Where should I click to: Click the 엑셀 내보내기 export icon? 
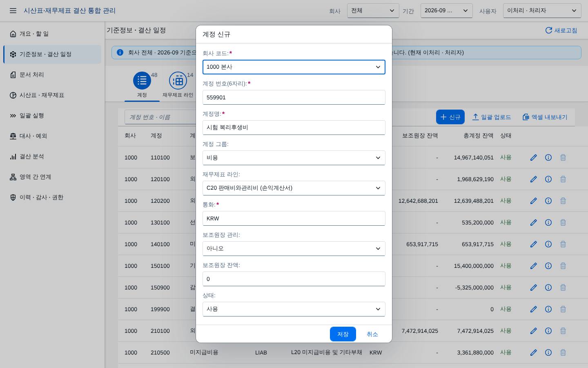coord(526,117)
